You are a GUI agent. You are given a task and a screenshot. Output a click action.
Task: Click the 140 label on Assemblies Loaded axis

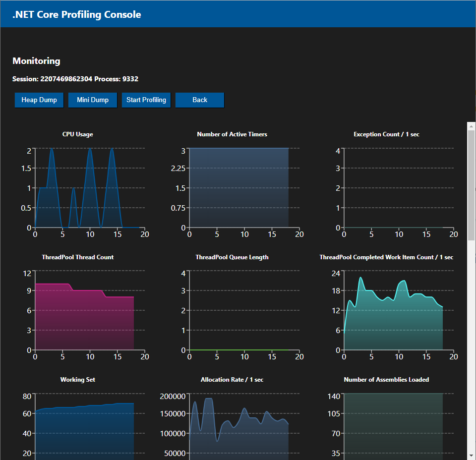(x=334, y=397)
